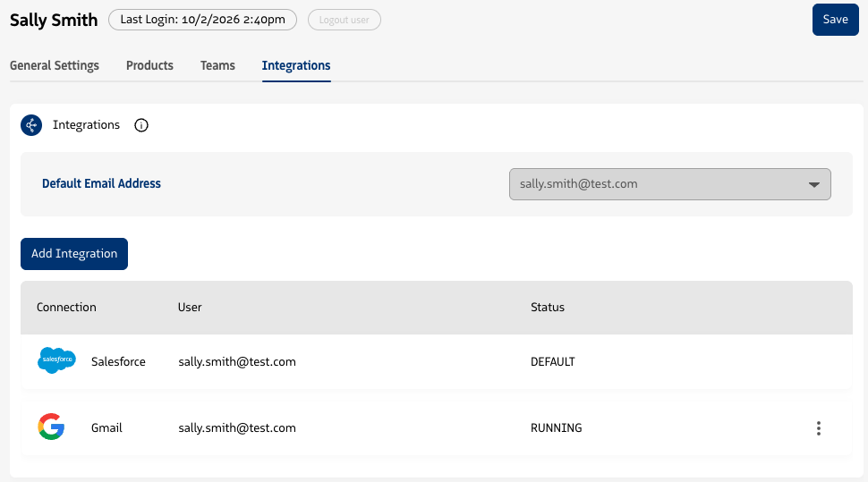Click the Default Email Address label
Image resolution: width=868 pixels, height=482 pixels.
101,183
